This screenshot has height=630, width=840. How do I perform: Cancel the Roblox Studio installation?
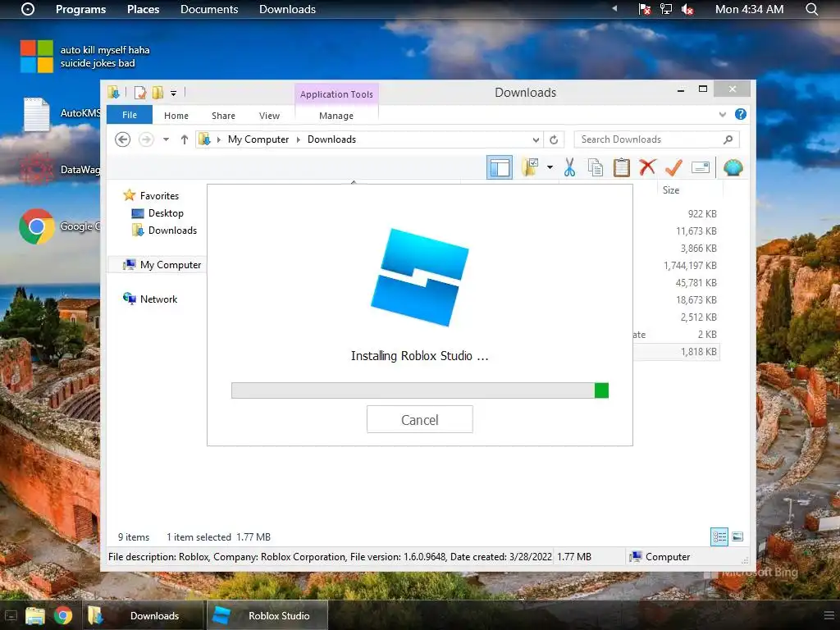tap(419, 419)
